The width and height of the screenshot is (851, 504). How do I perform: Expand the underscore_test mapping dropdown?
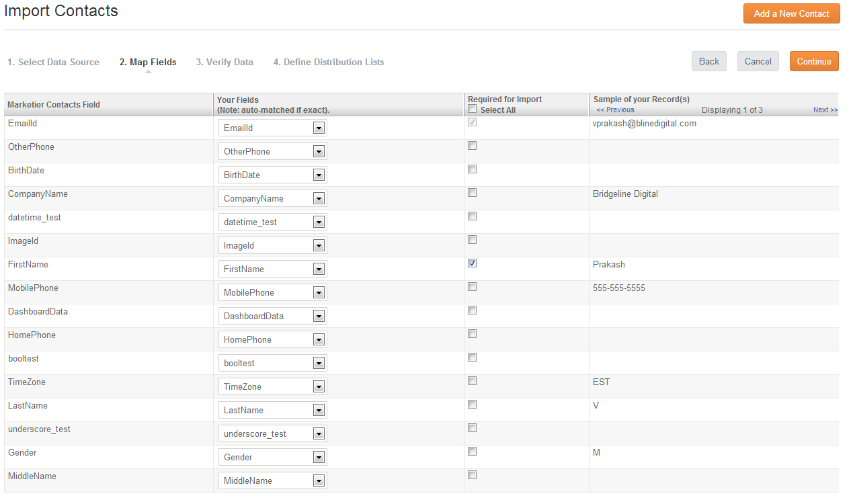(273, 433)
